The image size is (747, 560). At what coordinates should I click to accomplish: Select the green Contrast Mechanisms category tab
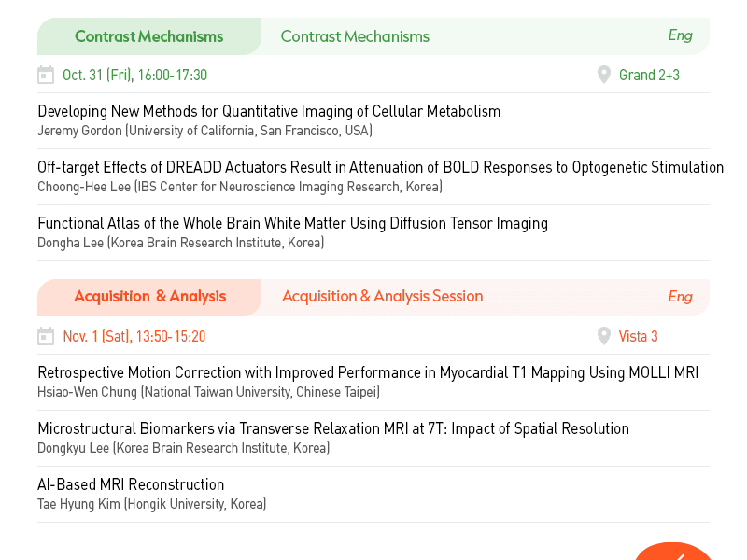point(149,36)
